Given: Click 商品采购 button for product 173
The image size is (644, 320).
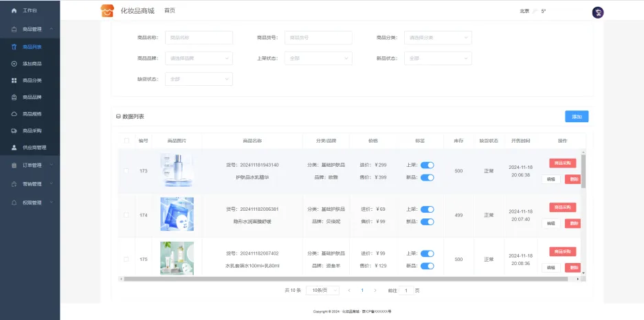Looking at the screenshot, I should pos(562,163).
